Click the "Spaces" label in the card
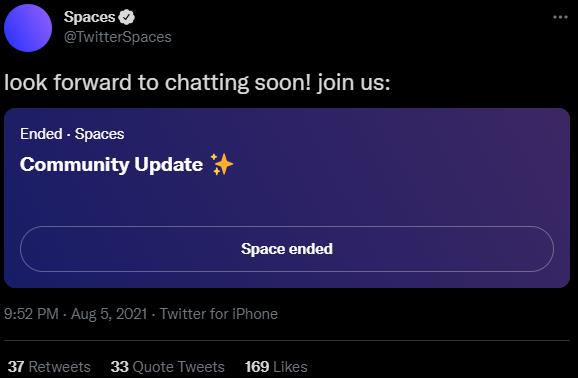The height and width of the screenshot is (378, 578). point(100,134)
